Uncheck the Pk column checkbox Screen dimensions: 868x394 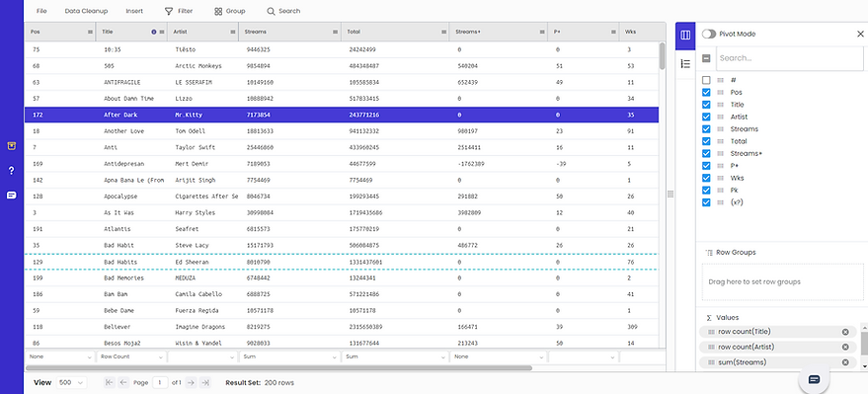(706, 191)
